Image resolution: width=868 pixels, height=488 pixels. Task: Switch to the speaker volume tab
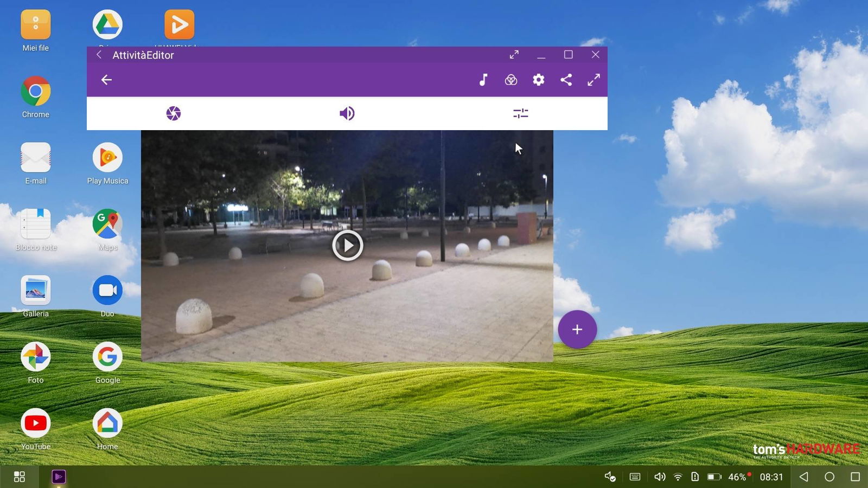(347, 113)
